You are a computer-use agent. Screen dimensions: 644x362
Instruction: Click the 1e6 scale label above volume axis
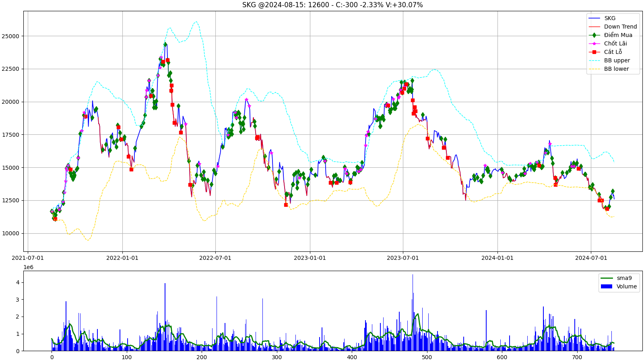point(29,267)
